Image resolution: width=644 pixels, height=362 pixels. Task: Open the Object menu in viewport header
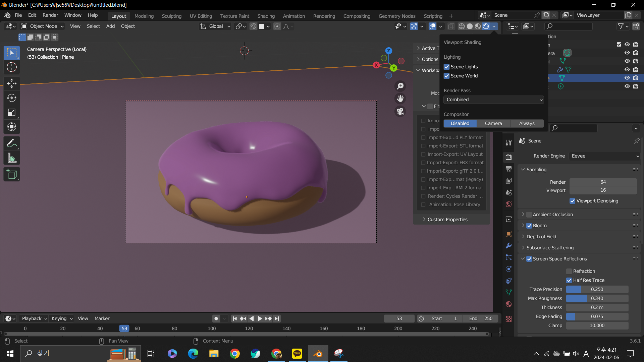(x=128, y=26)
